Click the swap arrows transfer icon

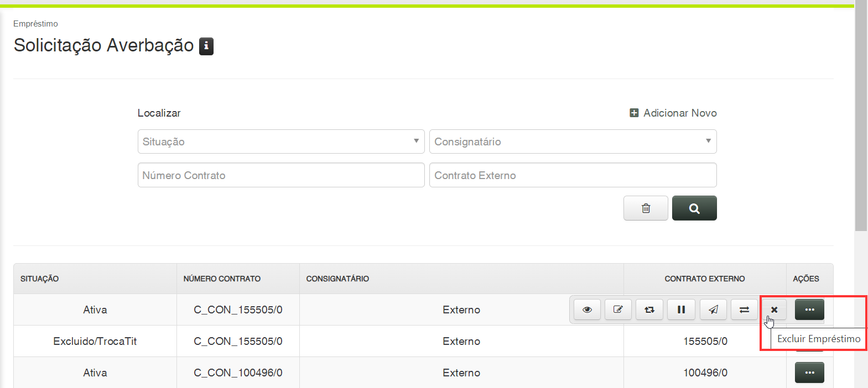(744, 310)
